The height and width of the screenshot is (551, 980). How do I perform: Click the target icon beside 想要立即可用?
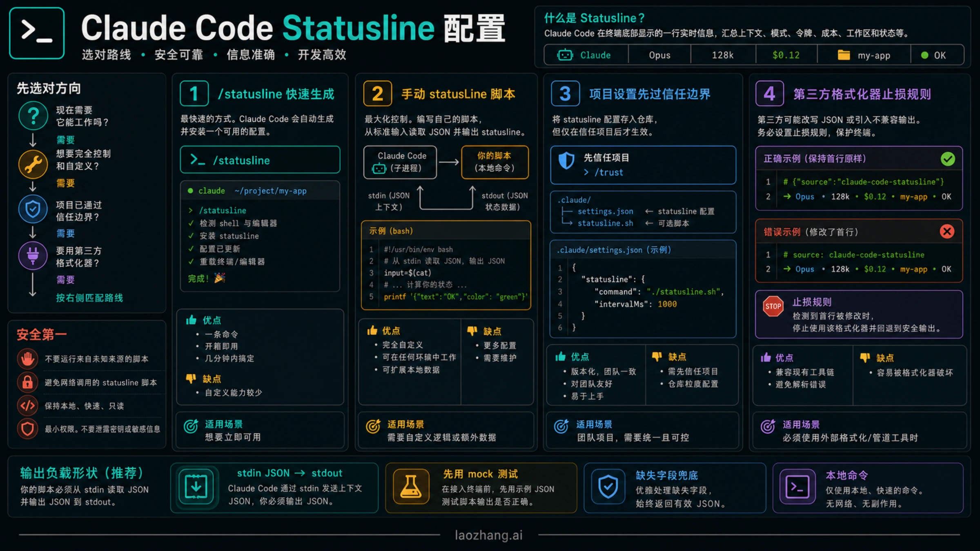tap(191, 426)
